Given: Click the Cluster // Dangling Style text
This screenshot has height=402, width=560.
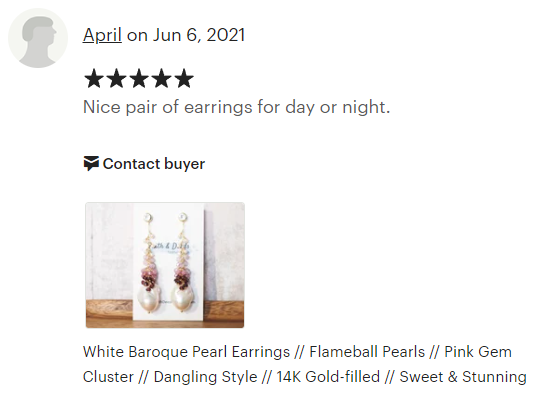Looking at the screenshot, I should (170, 377).
